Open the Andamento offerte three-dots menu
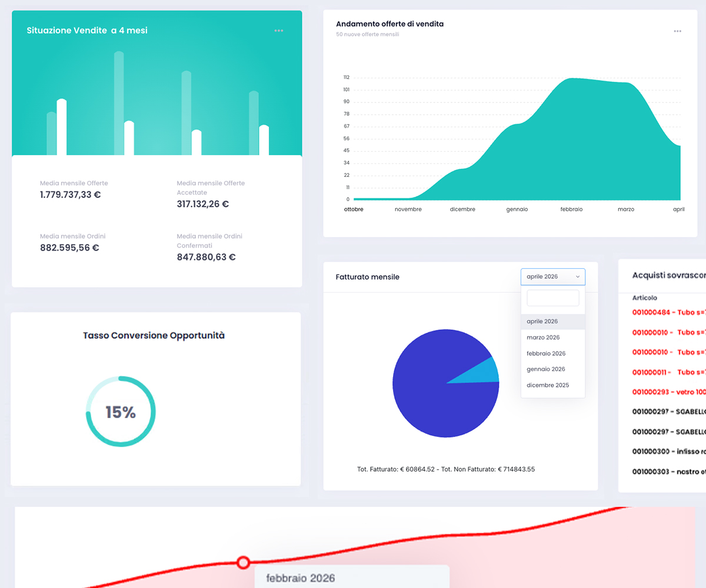 [678, 31]
